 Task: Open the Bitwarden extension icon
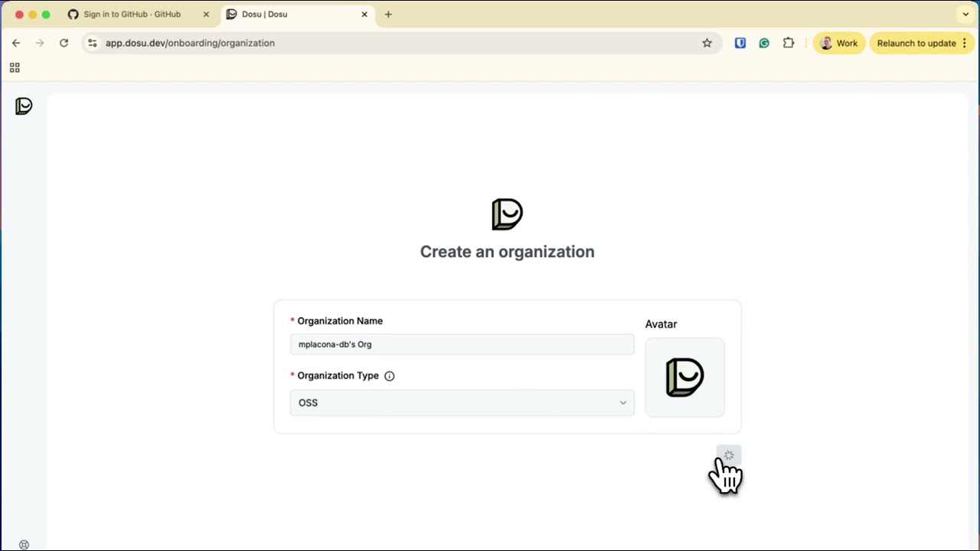(740, 43)
